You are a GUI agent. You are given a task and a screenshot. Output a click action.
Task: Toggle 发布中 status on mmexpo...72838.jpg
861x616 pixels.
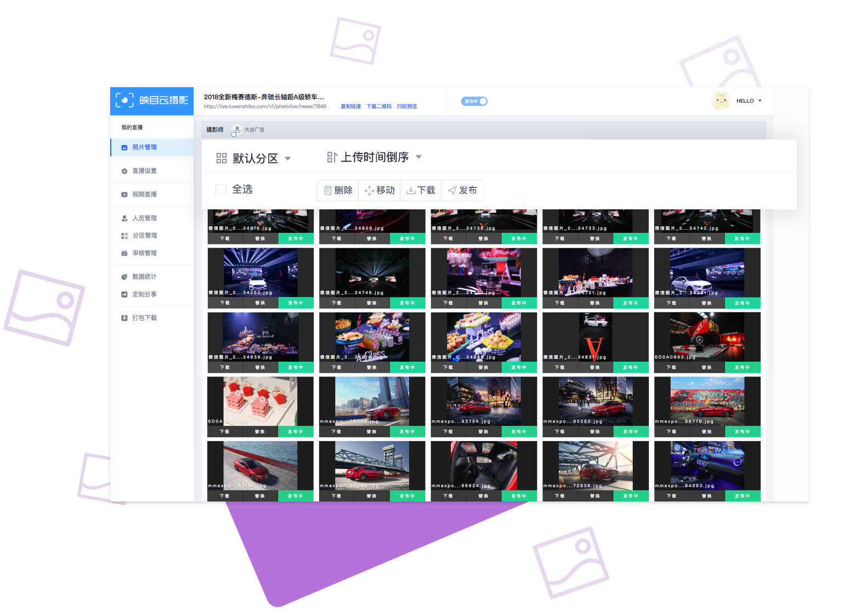coord(631,496)
